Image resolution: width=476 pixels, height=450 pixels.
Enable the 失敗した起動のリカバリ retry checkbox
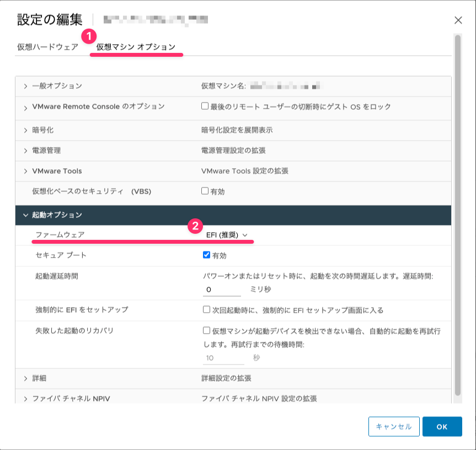pyautogui.click(x=206, y=330)
